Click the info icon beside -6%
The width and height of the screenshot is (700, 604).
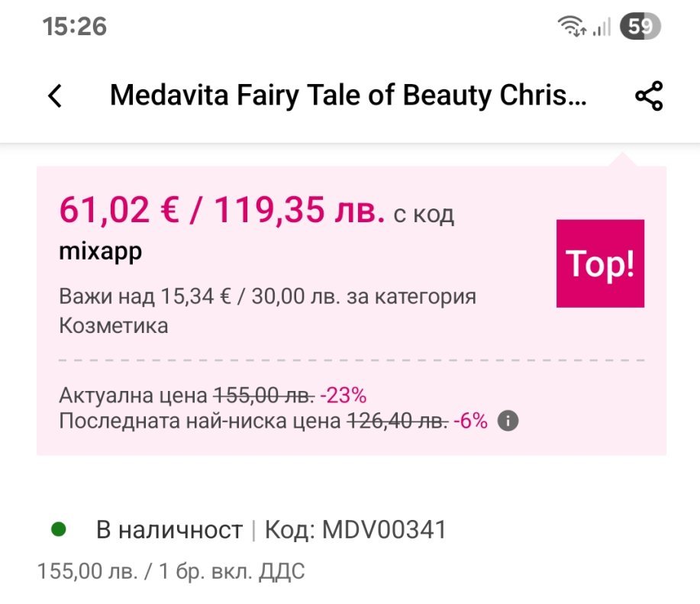point(509,421)
